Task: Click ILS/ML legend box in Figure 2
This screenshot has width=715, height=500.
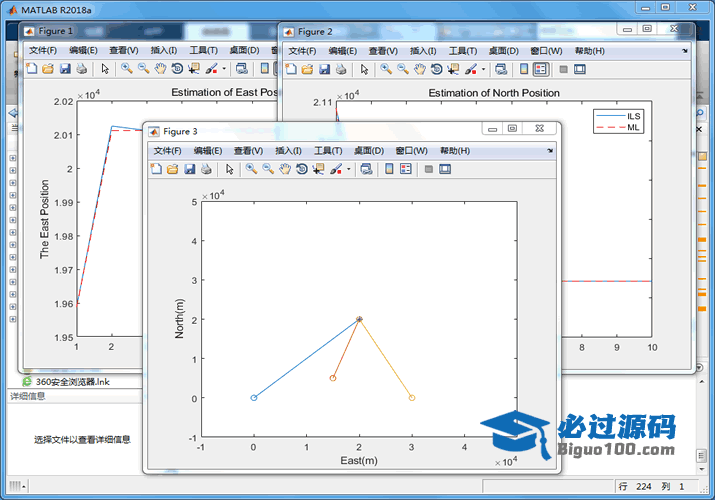Action: [619, 121]
